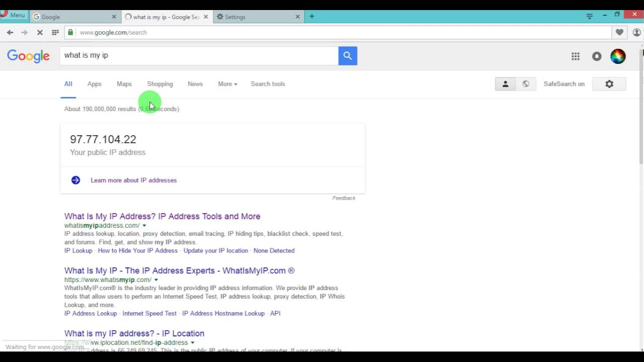The height and width of the screenshot is (362, 644).
Task: Expand the More search categories dropdown
Action: (x=227, y=84)
